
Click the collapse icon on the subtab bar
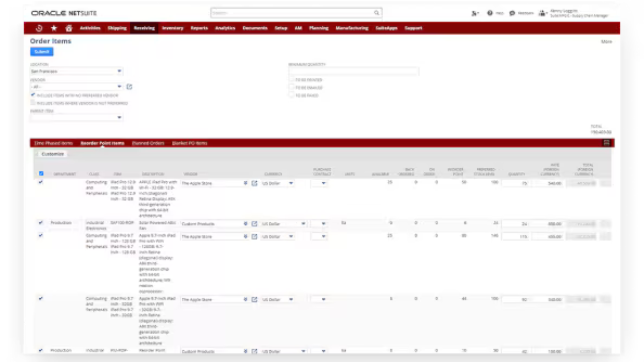tap(606, 143)
